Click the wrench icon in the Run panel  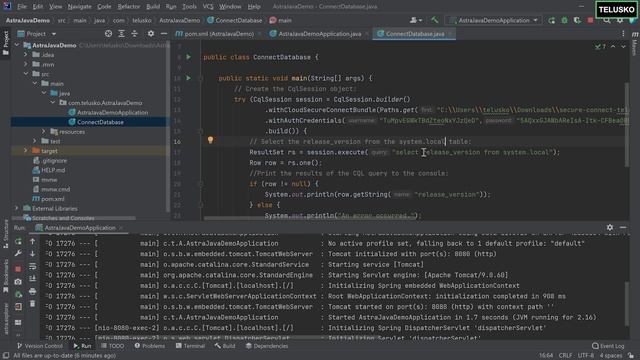18,254
